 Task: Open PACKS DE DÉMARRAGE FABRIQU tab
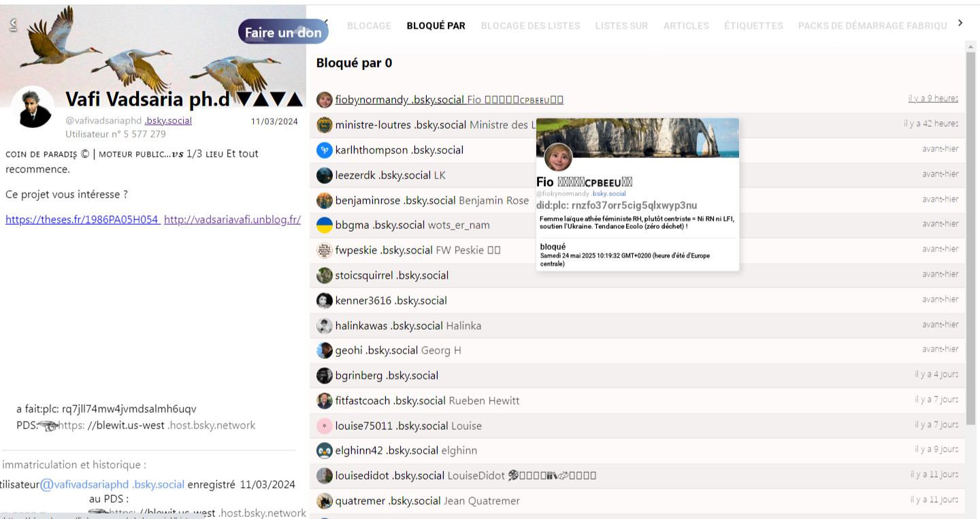872,26
